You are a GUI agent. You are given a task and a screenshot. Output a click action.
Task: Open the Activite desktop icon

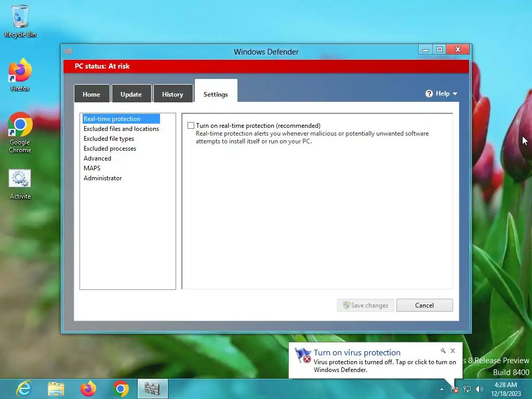tap(20, 184)
